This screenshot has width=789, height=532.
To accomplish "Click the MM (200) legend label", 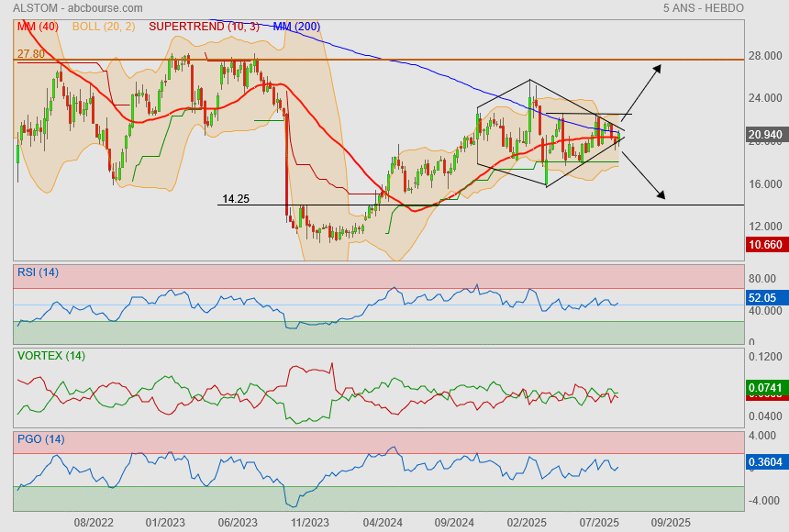I will point(296,27).
